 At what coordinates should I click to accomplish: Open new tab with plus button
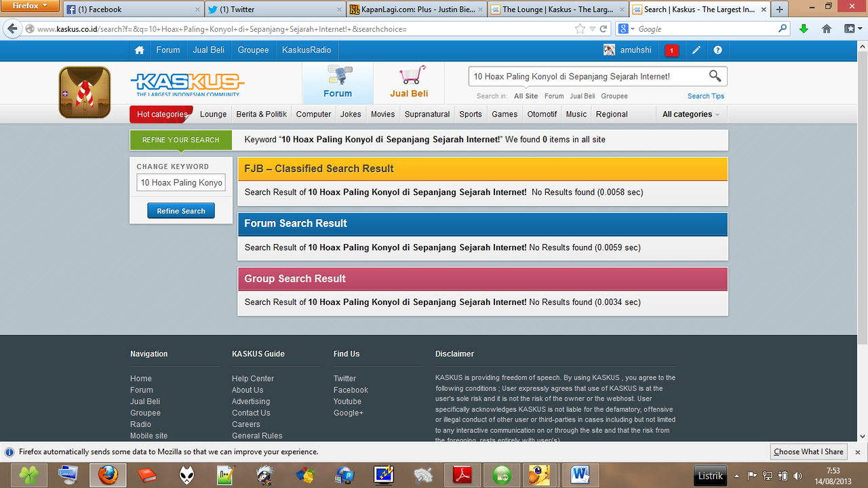(x=780, y=9)
